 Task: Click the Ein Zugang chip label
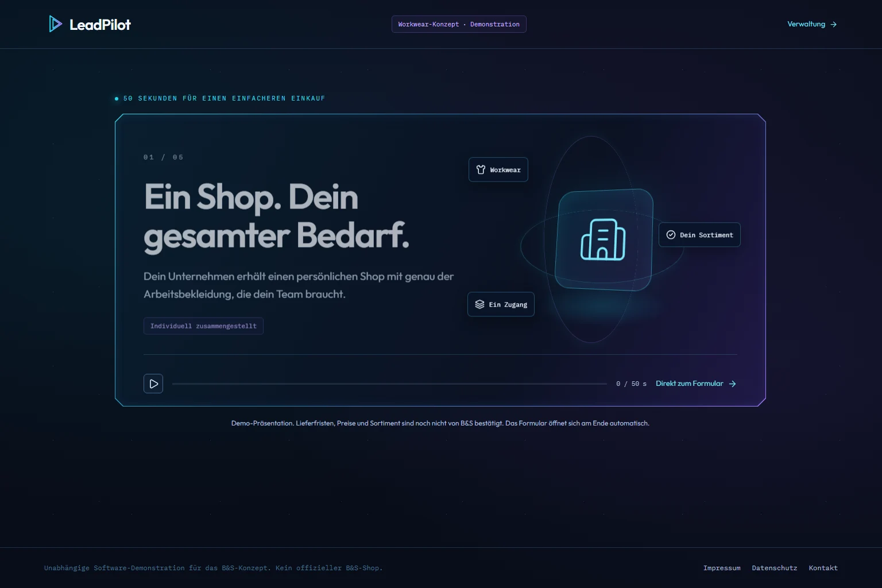pos(508,305)
